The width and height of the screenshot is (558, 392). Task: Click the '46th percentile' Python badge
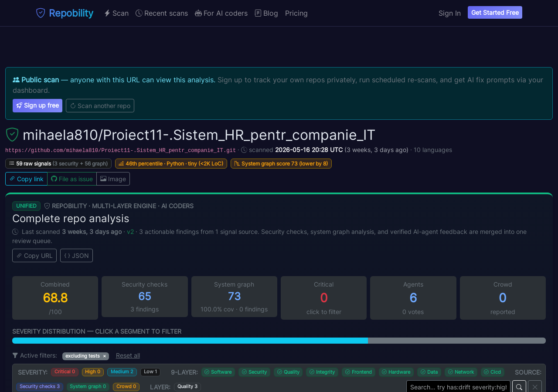(x=171, y=163)
